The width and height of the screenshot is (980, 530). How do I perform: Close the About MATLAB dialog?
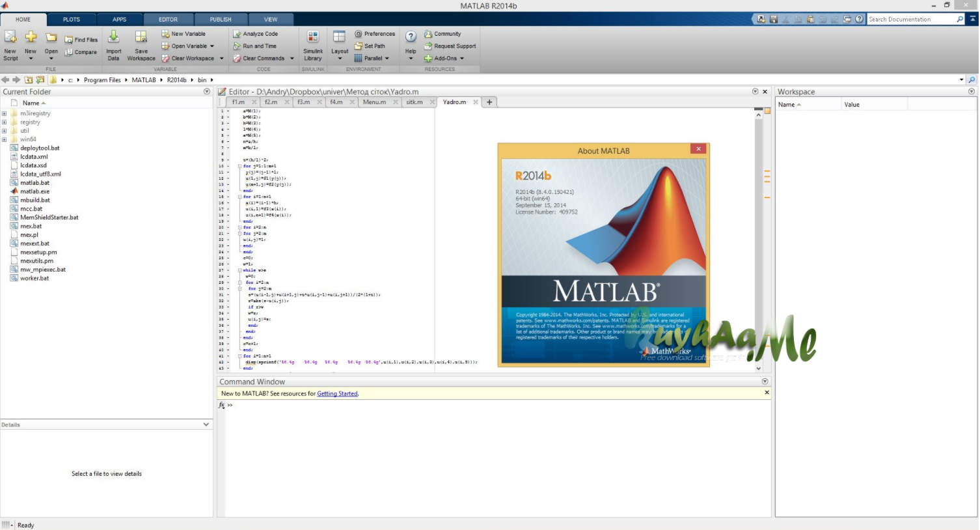(699, 149)
